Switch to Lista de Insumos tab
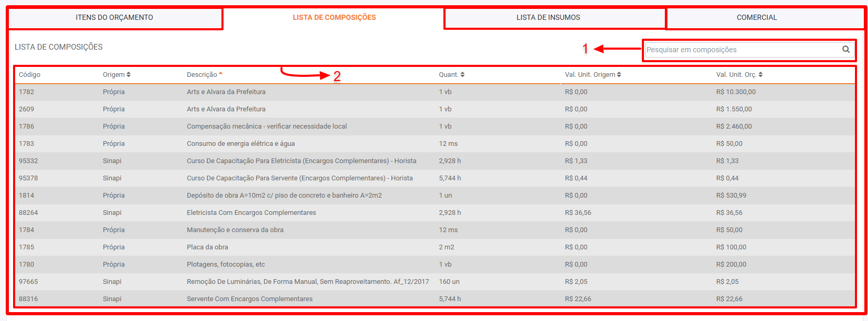Image resolution: width=868 pixels, height=321 pixels. click(x=548, y=18)
